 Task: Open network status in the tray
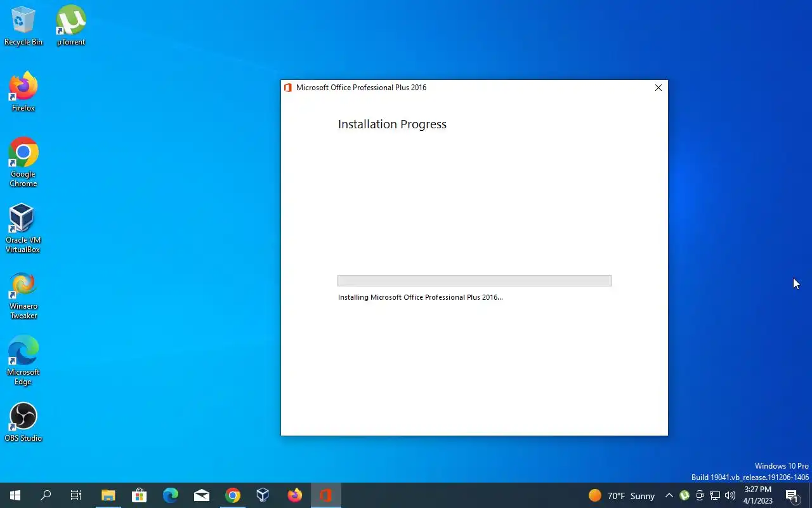pyautogui.click(x=715, y=496)
